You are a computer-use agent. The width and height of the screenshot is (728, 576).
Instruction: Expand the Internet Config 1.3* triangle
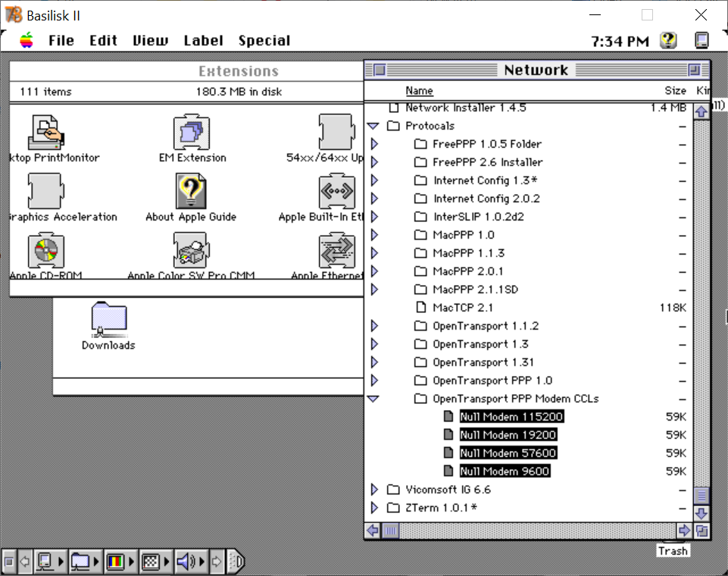(375, 180)
